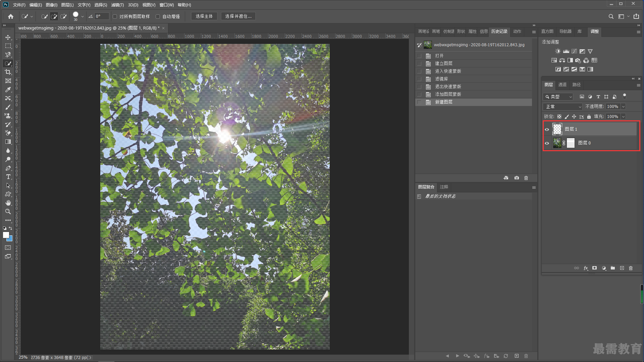Open opacity slider dropdown arrow
This screenshot has height=362, width=644.
[x=623, y=107]
